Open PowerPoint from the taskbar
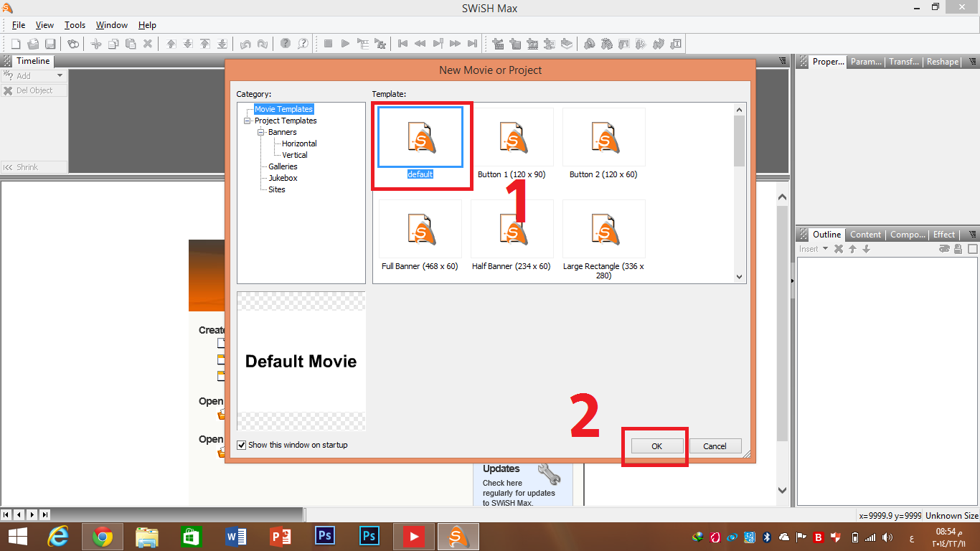 (281, 537)
